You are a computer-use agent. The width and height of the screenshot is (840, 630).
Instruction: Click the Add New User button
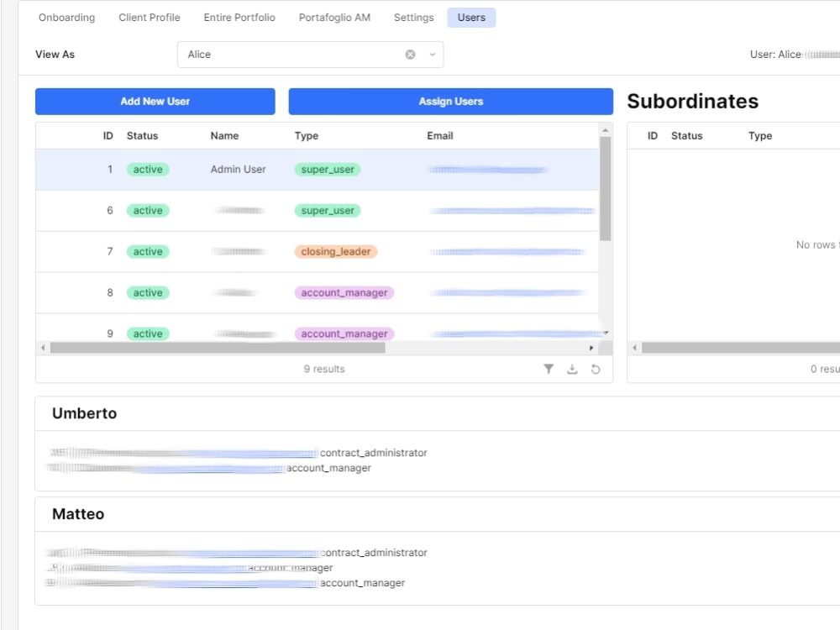tap(155, 101)
